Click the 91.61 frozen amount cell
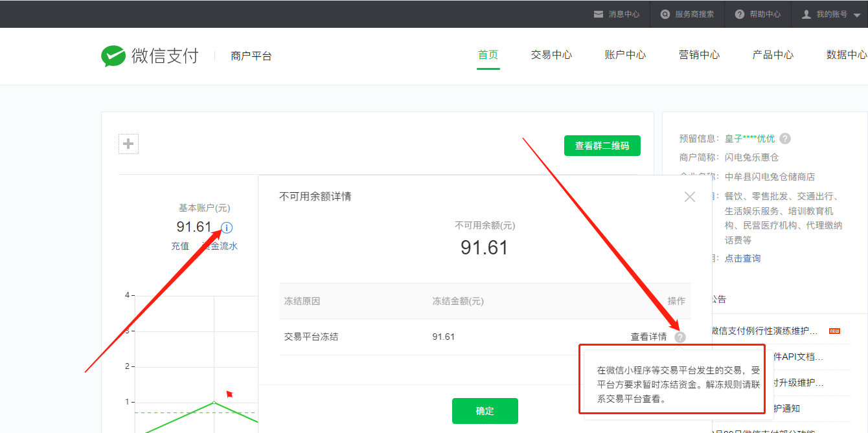The width and height of the screenshot is (868, 433). [444, 337]
